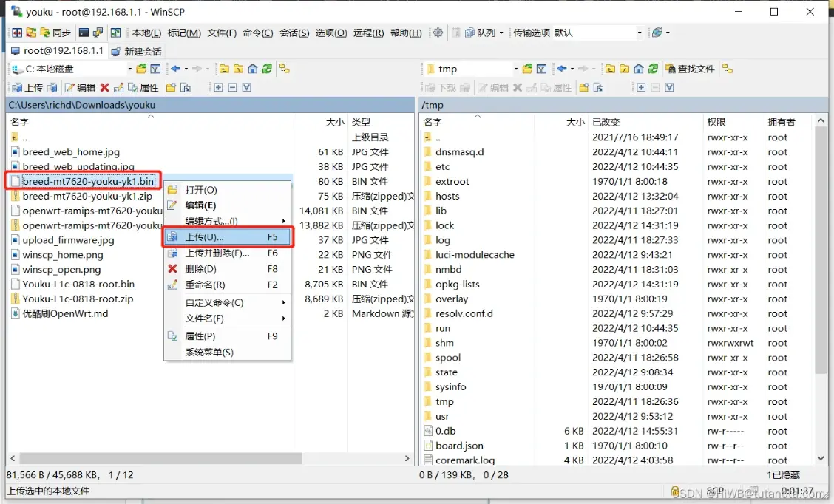The width and height of the screenshot is (834, 504).
Task: Expand the remote back history dropdown arrow
Action: pyautogui.click(x=572, y=69)
